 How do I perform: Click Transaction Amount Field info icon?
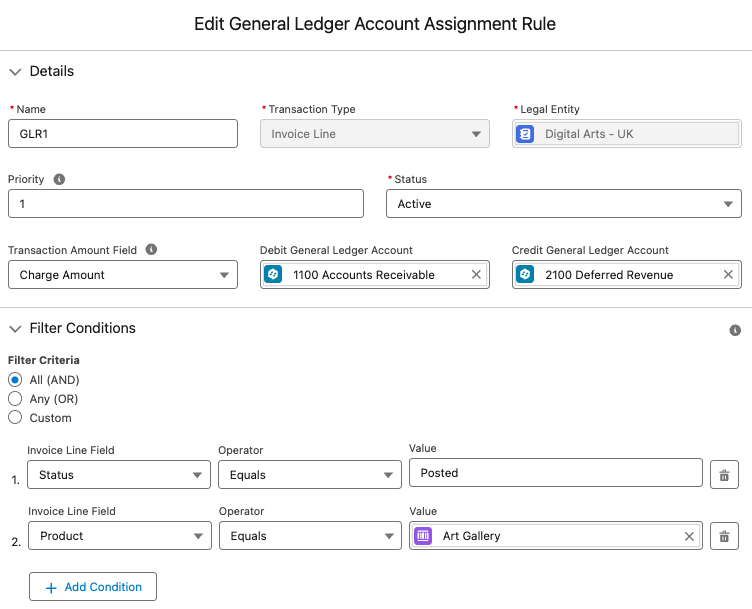[150, 250]
